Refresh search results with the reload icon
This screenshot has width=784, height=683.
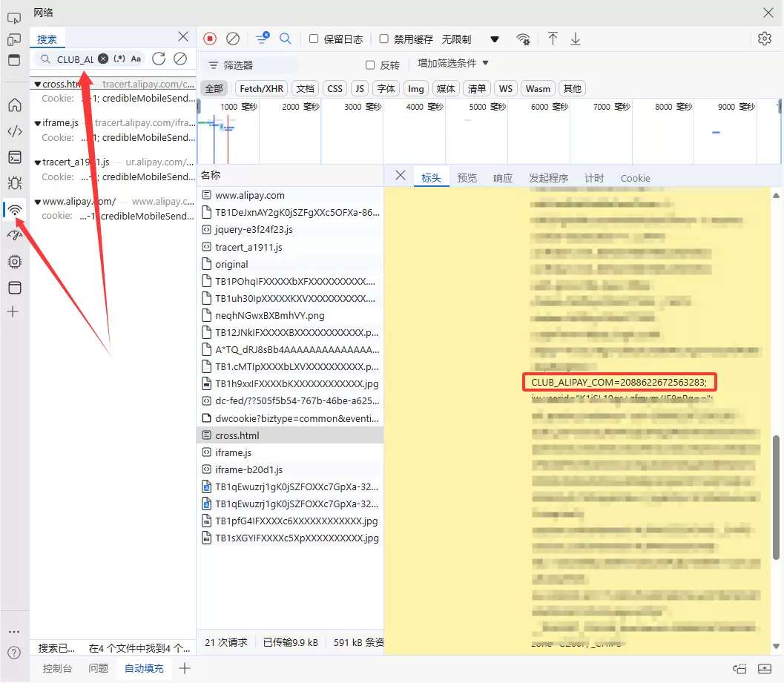point(159,59)
